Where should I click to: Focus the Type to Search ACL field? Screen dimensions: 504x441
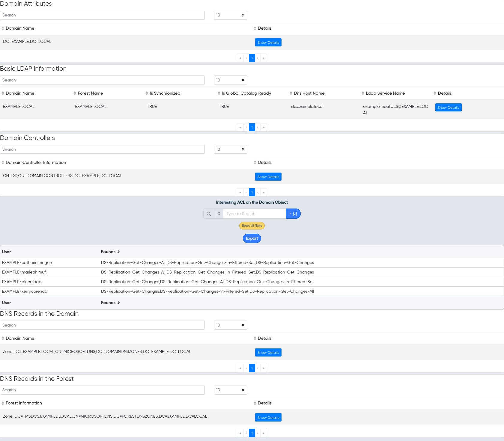pyautogui.click(x=255, y=214)
